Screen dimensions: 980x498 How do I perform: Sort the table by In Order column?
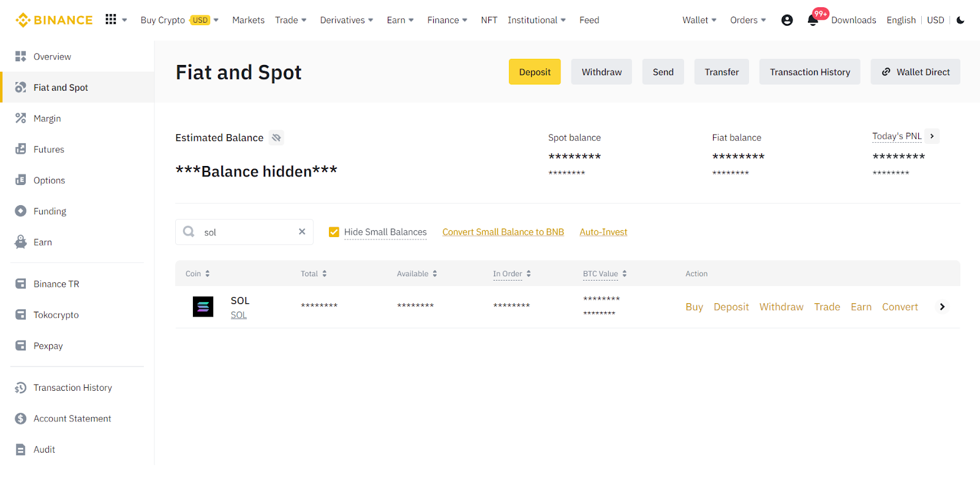click(512, 274)
